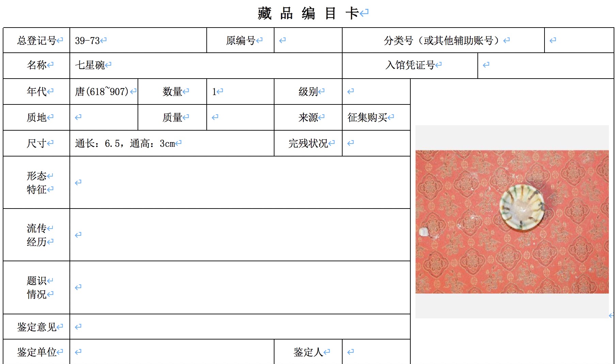Click the 名称 label cell
Image resolution: width=615 pixels, height=364 pixels.
[x=36, y=66]
